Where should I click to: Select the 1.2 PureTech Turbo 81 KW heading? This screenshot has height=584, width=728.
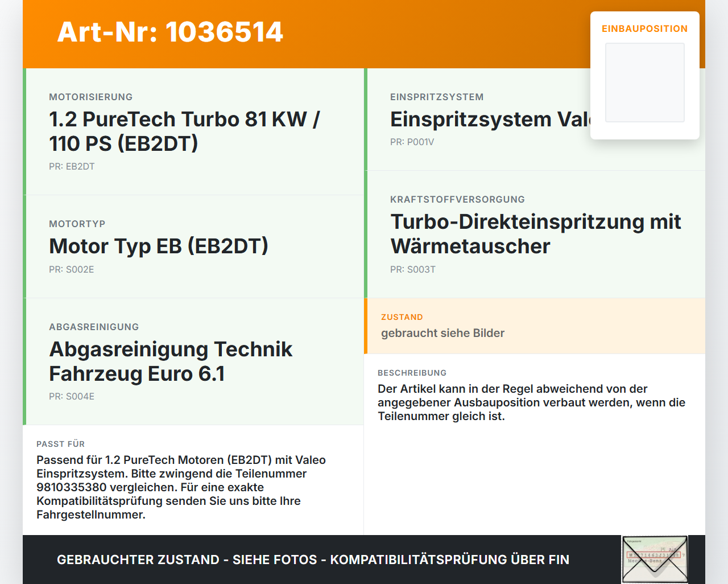pyautogui.click(x=184, y=131)
